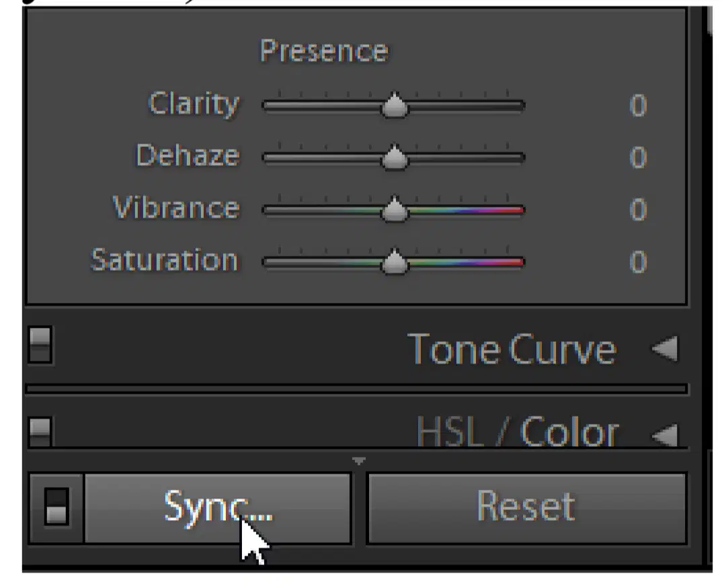Image resolution: width=726 pixels, height=588 pixels.
Task: Click the Presence section label
Action: 324,50
